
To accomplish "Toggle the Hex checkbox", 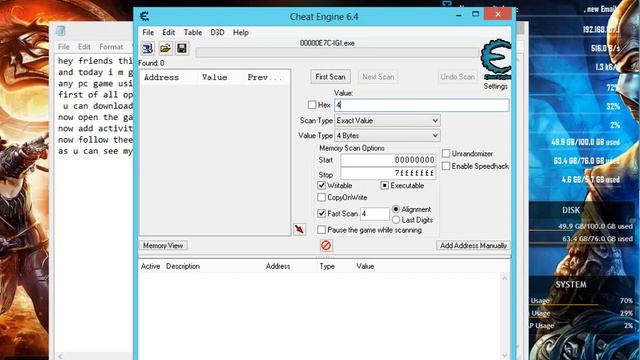I will (x=312, y=105).
